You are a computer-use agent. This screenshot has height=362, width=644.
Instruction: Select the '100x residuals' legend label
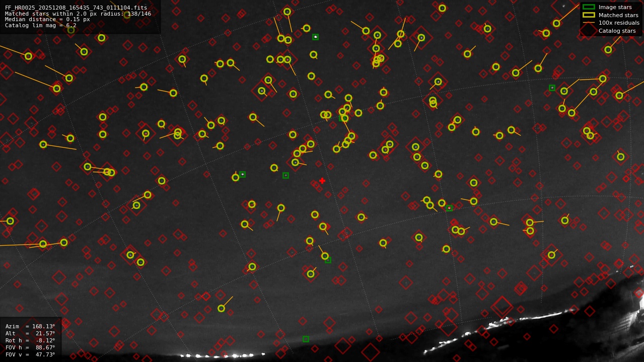point(619,23)
